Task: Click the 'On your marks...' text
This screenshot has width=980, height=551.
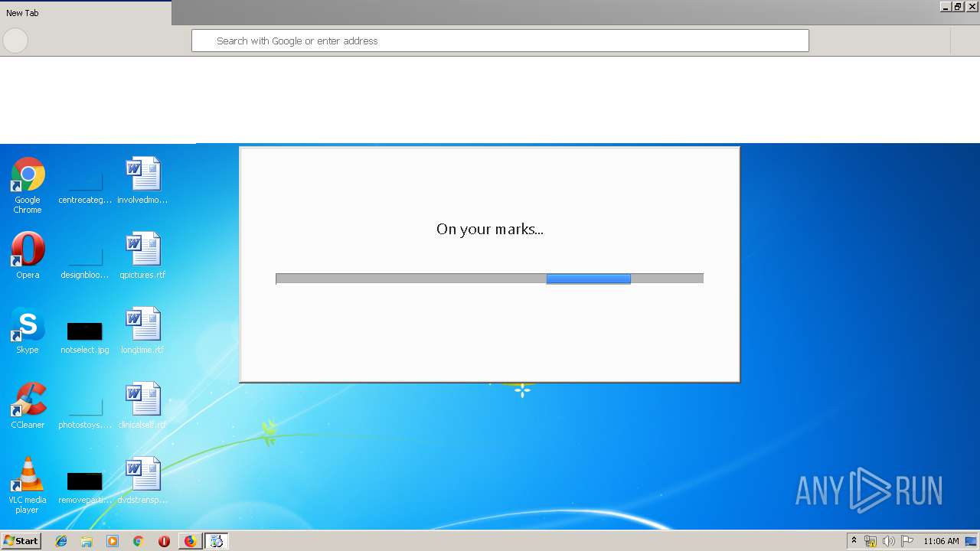Action: point(490,229)
